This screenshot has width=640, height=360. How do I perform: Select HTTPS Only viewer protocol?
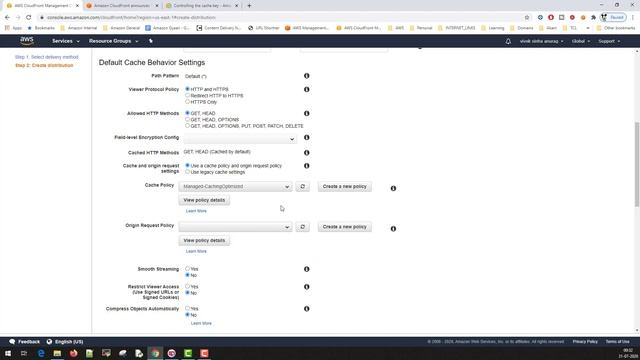coord(187,102)
